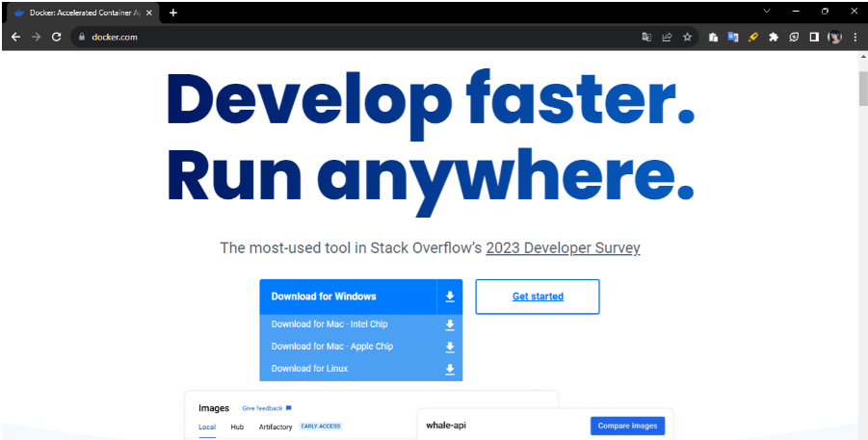Click the padlock site info icon

coord(82,38)
